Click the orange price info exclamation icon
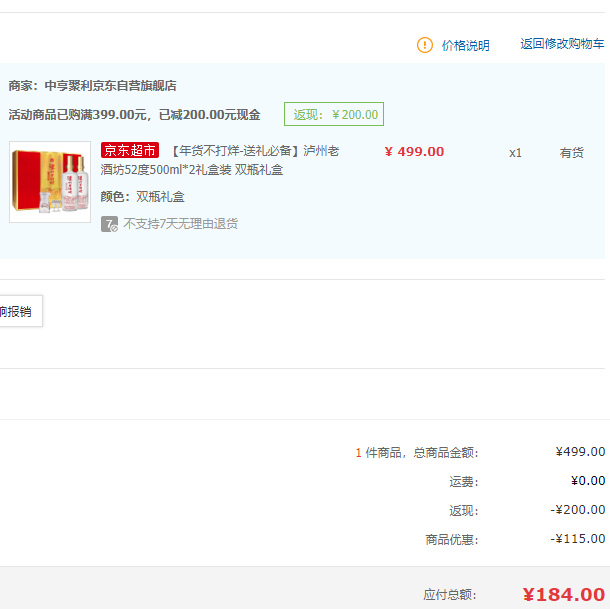This screenshot has height=609, width=610. coord(424,45)
